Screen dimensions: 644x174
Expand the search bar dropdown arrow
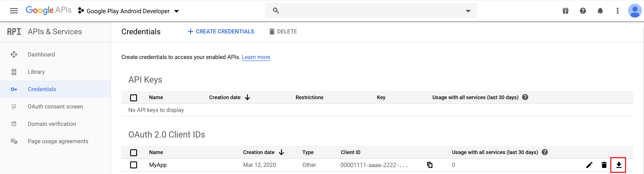point(468,11)
